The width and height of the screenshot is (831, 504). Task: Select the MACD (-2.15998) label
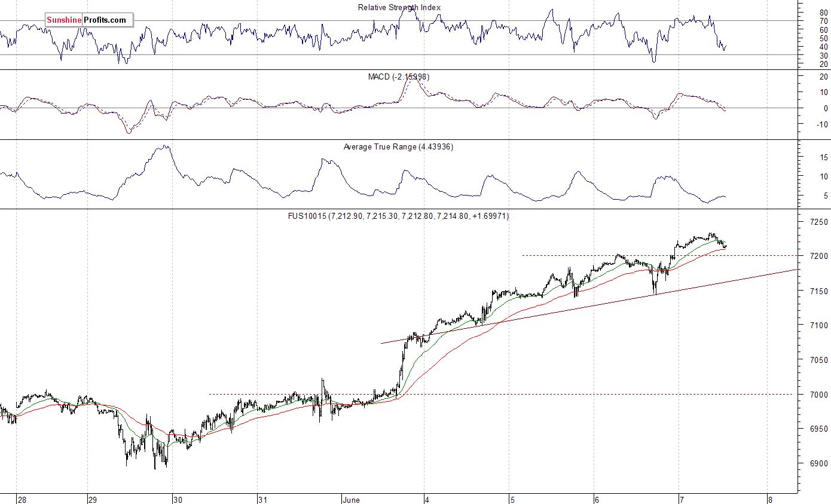click(399, 77)
